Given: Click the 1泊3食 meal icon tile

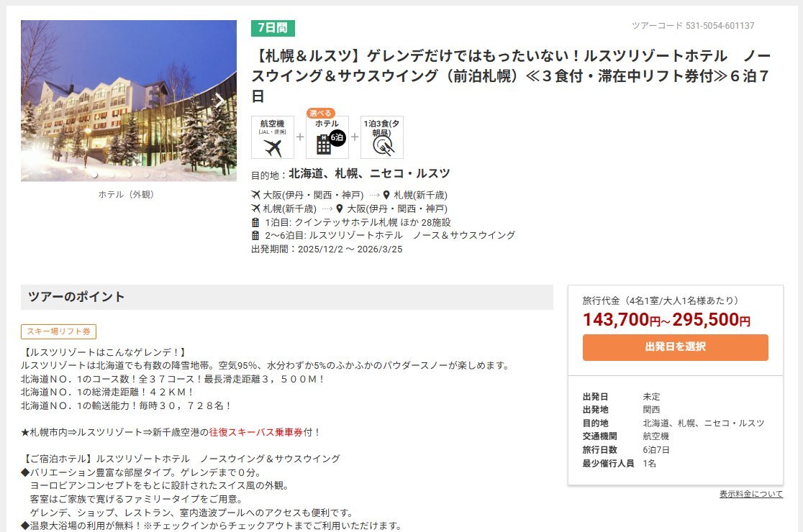Looking at the screenshot, I should coord(382,137).
